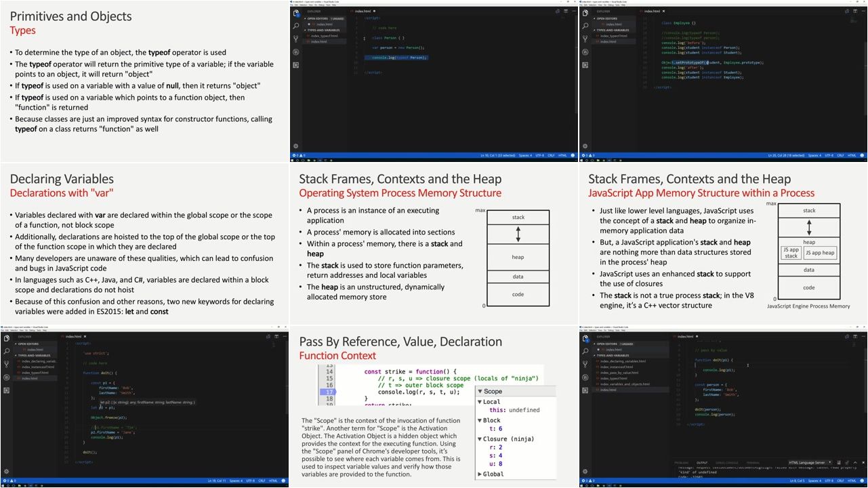This screenshot has width=868, height=488.
Task: Switch to the Problems tab in the bottom panel
Action: [682, 463]
